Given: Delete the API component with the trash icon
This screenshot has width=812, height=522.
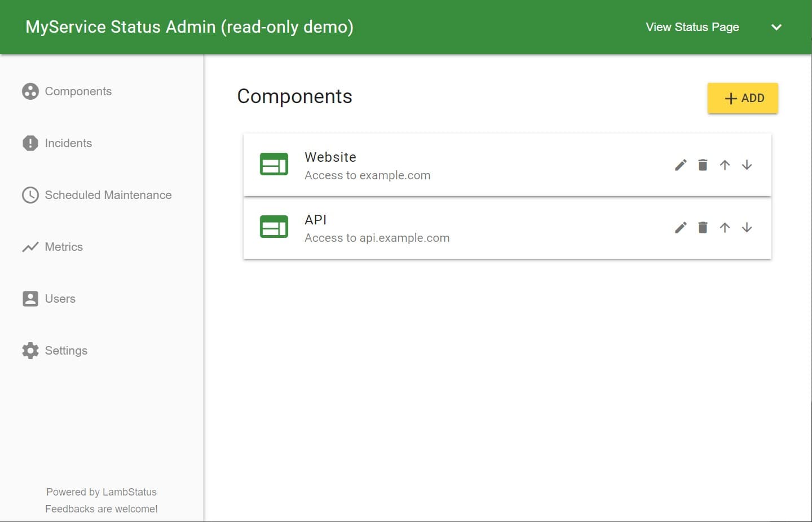Looking at the screenshot, I should tap(703, 228).
